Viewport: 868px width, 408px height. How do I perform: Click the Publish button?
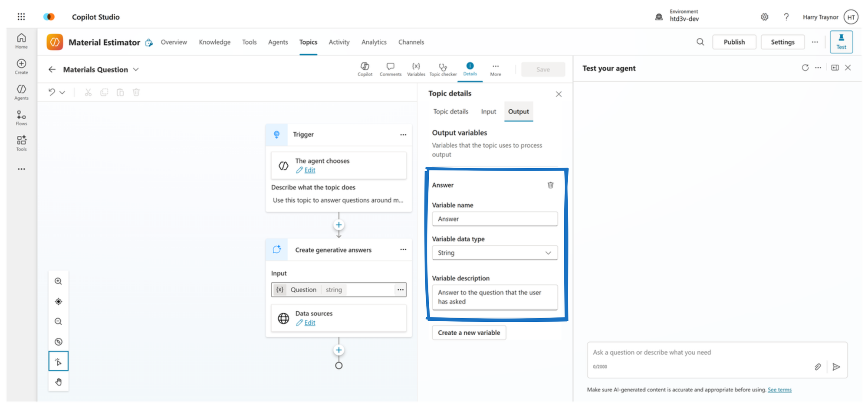(x=734, y=42)
